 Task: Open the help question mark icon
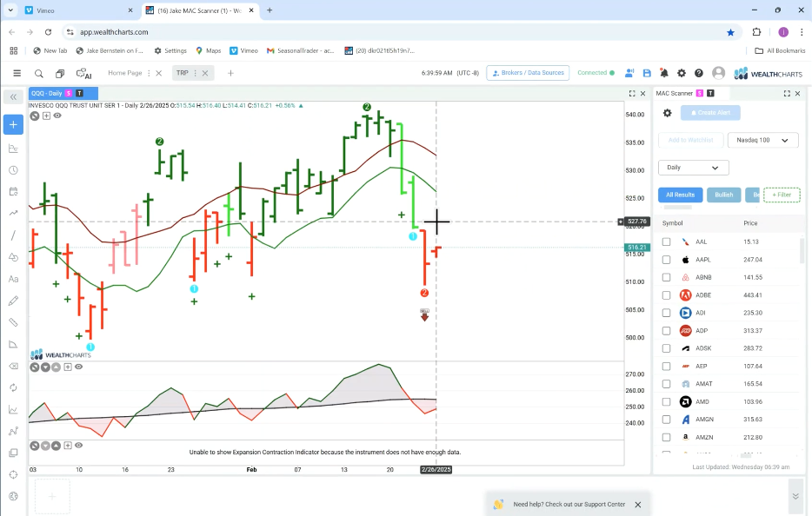699,74
